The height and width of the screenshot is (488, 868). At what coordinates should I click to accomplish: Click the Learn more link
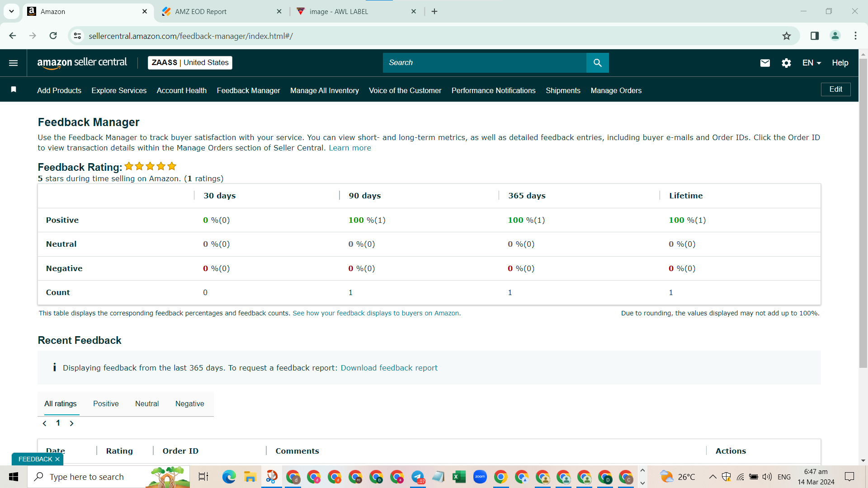(x=349, y=148)
